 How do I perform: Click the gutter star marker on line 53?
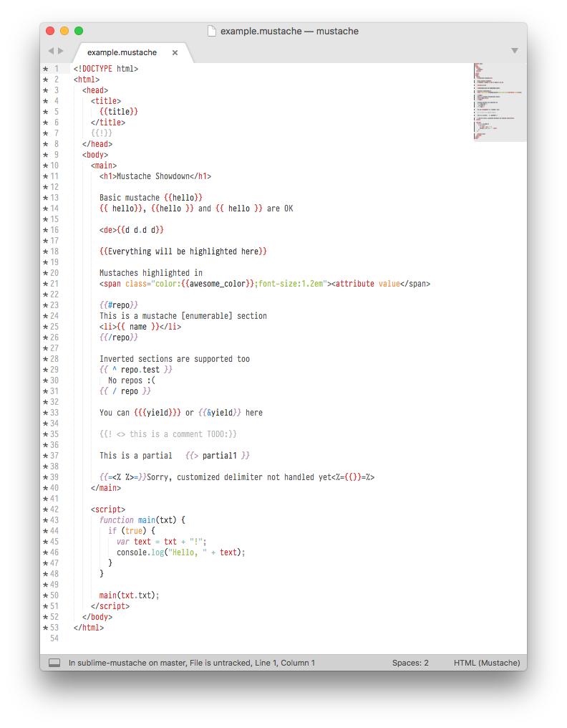pos(46,628)
